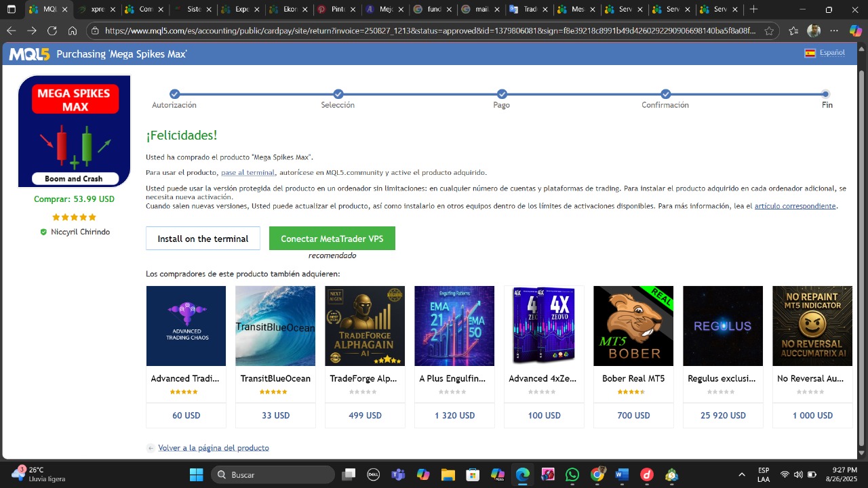This screenshot has height=488, width=868.
Task: Open a new browser tab with plus
Action: click(753, 9)
